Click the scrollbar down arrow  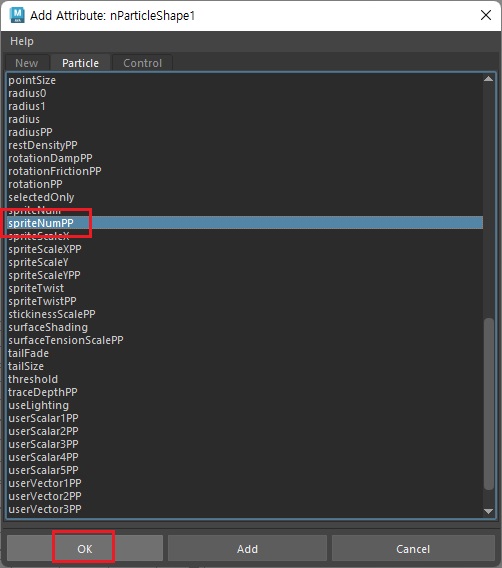pyautogui.click(x=489, y=511)
